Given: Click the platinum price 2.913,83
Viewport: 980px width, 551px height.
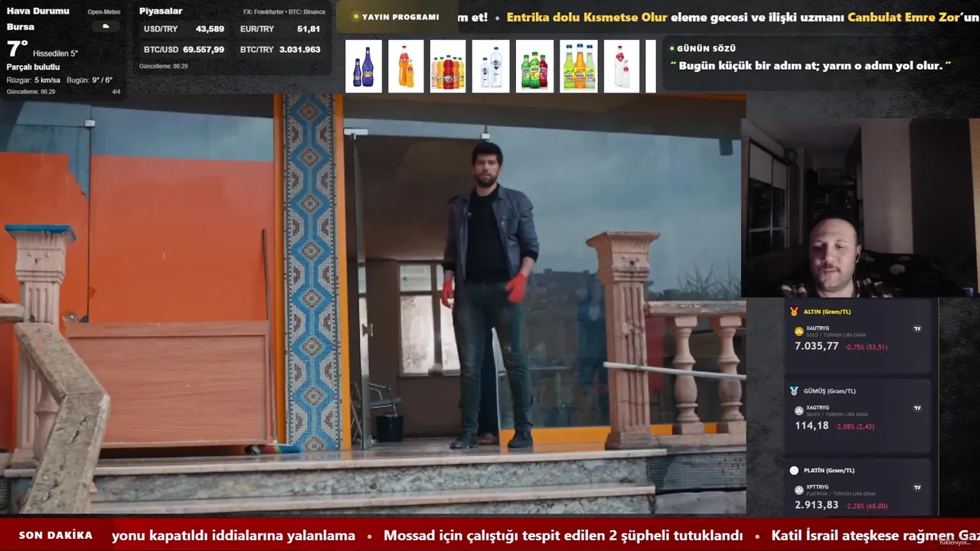Looking at the screenshot, I should tap(817, 506).
